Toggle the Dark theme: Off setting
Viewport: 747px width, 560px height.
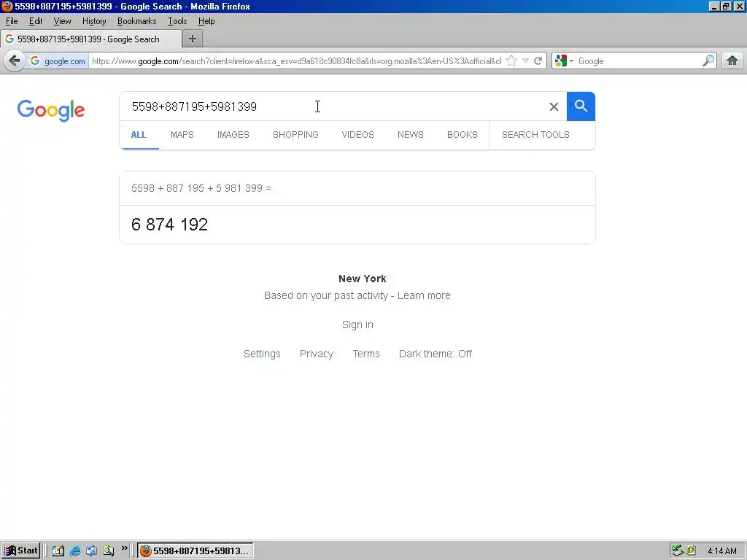pos(435,354)
